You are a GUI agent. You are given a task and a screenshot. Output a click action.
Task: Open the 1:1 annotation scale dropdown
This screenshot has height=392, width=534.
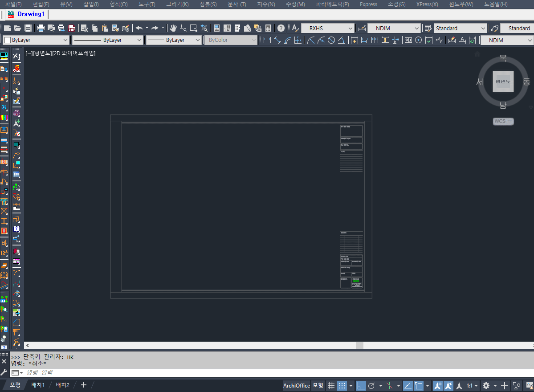pyautogui.click(x=472, y=385)
